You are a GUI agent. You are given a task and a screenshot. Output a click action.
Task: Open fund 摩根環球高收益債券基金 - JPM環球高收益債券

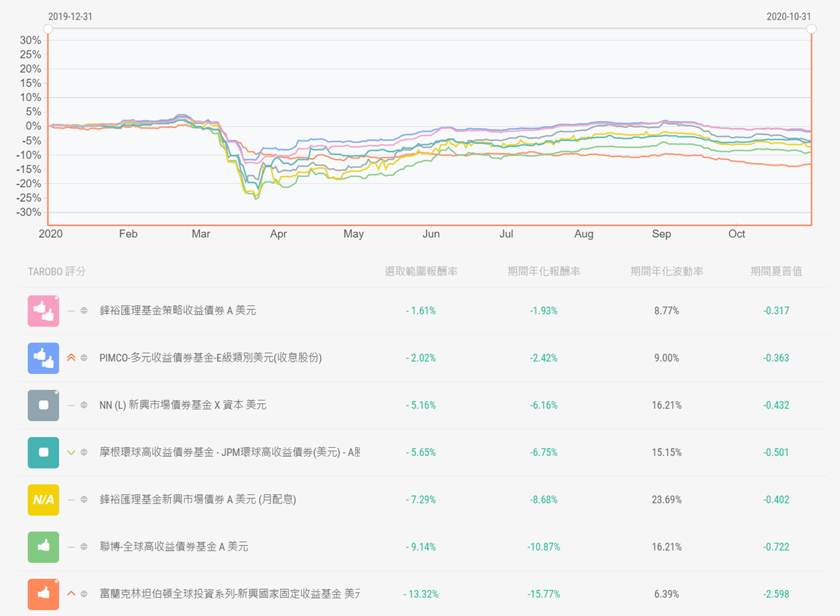coord(230,452)
